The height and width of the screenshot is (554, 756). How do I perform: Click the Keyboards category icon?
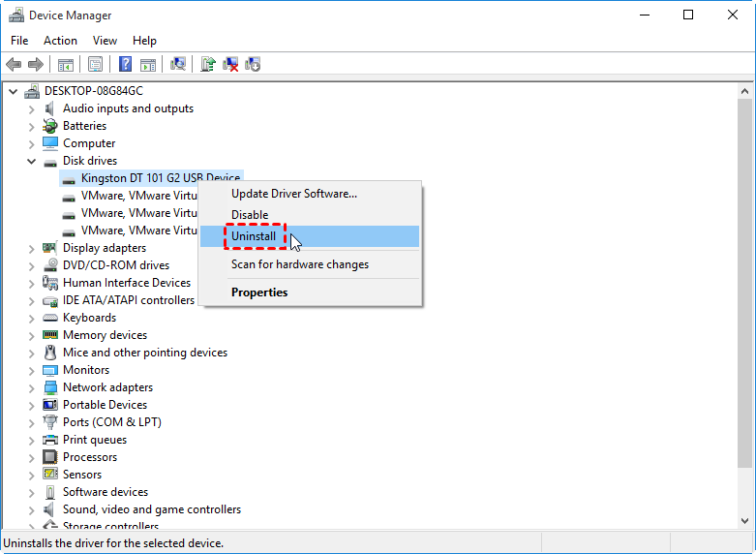coord(50,318)
